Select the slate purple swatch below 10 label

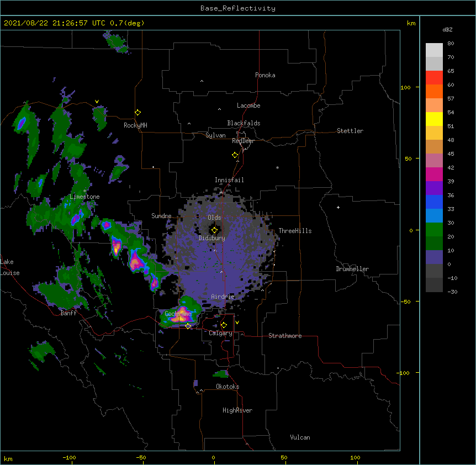click(434, 257)
